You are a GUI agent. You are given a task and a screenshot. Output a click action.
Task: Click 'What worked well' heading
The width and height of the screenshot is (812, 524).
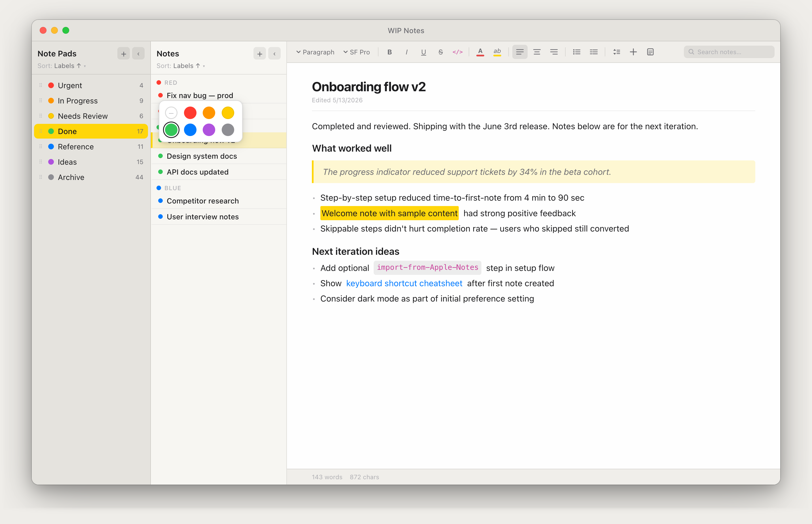pos(352,148)
